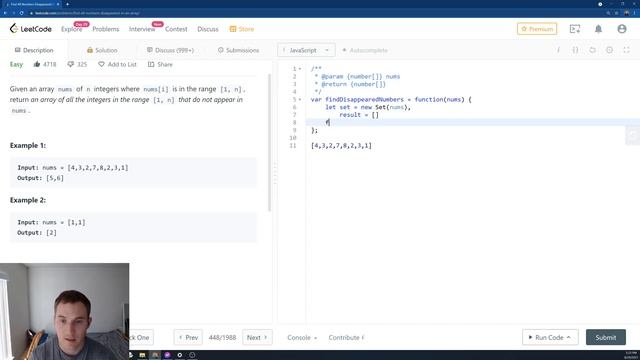Click the thumbs up like icon
The image size is (640, 360).
point(37,64)
